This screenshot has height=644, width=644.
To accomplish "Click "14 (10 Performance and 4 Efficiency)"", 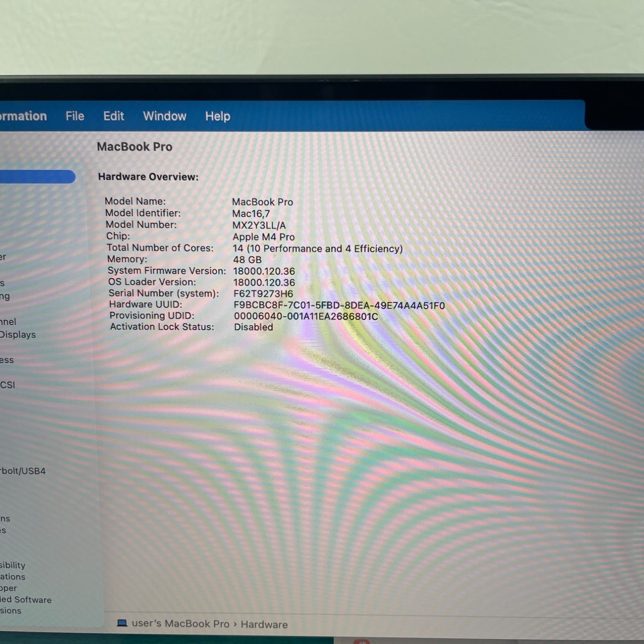I will (x=318, y=249).
